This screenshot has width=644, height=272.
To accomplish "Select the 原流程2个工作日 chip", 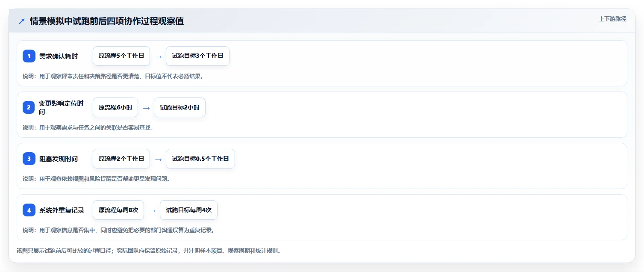I will (121, 159).
